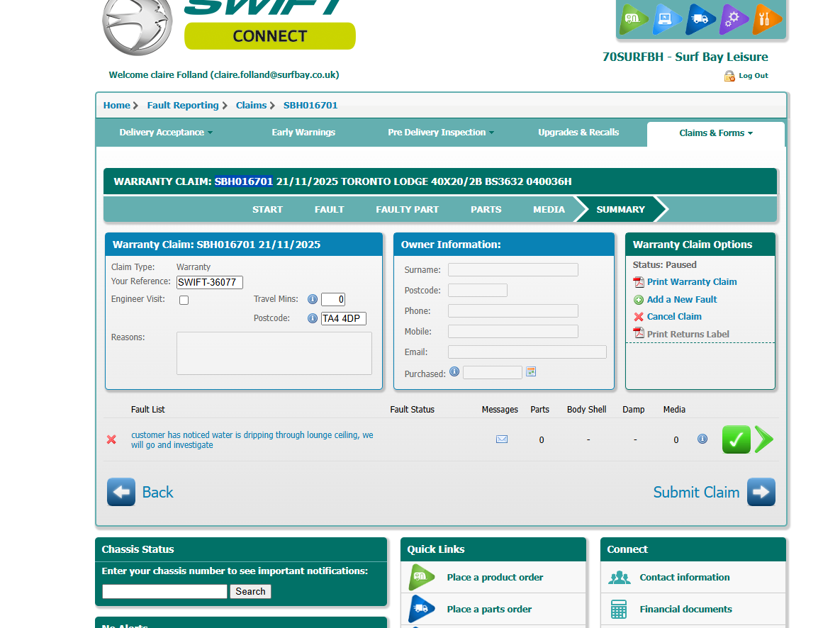Click the green checkmark button on fault row
The image size is (840, 628).
(736, 439)
